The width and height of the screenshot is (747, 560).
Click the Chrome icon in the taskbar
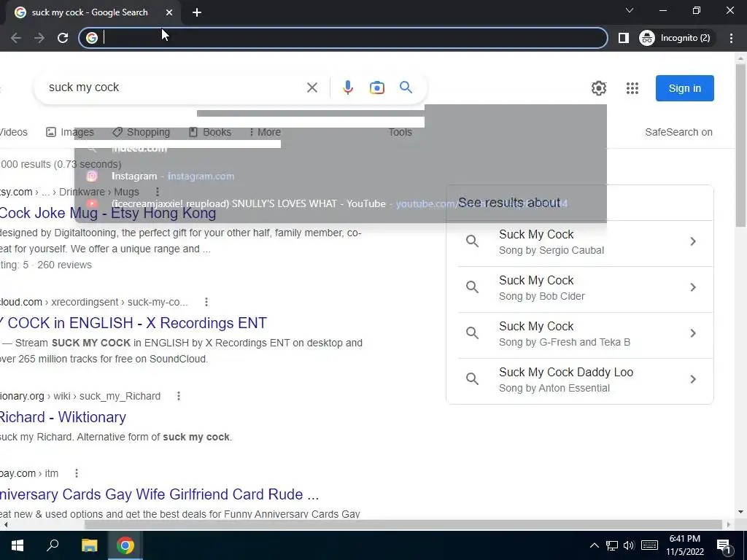(125, 545)
